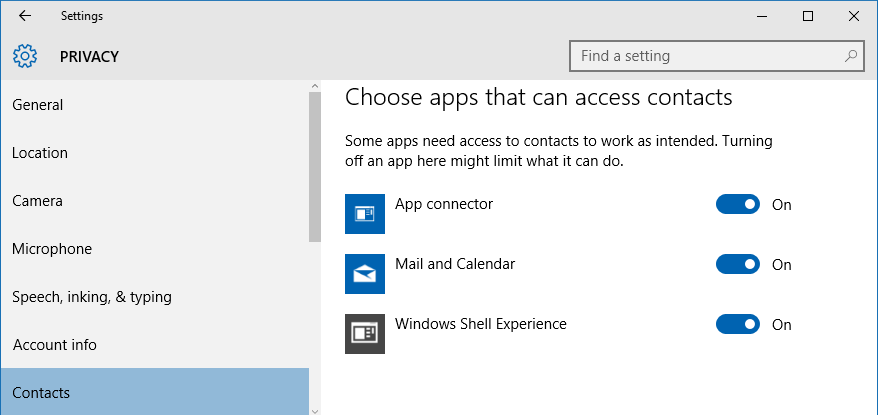Viewport: 878px width, 415px height.
Task: Disable Mail and Calendar contacts toggle
Action: [x=737, y=264]
